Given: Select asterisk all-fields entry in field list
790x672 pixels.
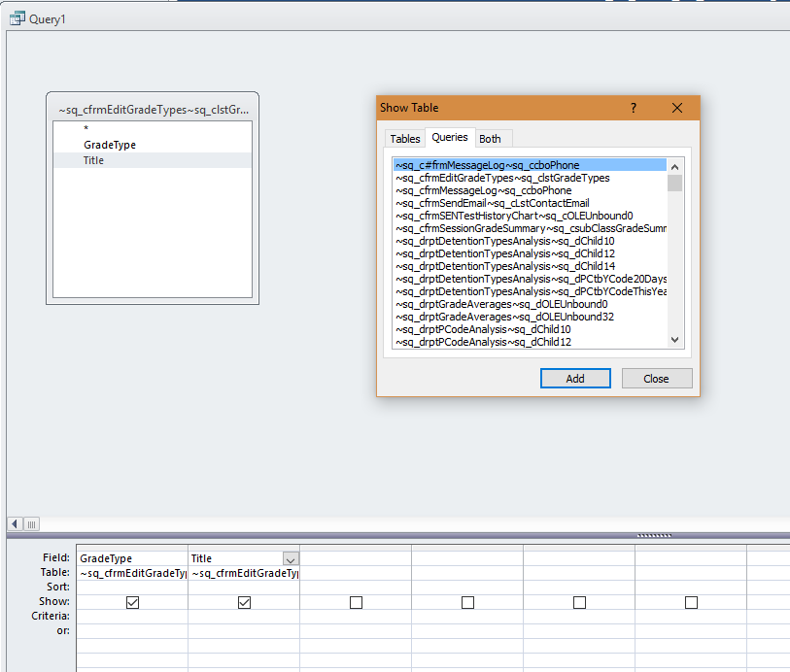Looking at the screenshot, I should 153,129.
